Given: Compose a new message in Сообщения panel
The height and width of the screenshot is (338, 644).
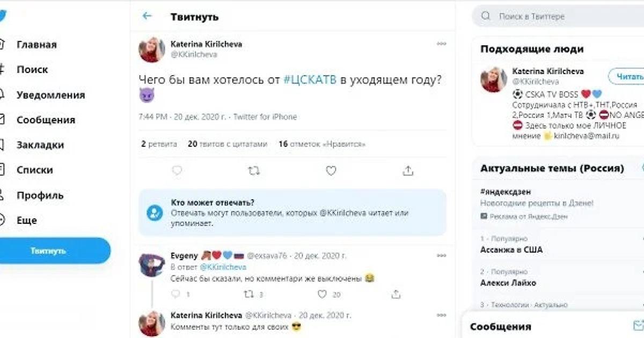Looking at the screenshot, I should (638, 326).
